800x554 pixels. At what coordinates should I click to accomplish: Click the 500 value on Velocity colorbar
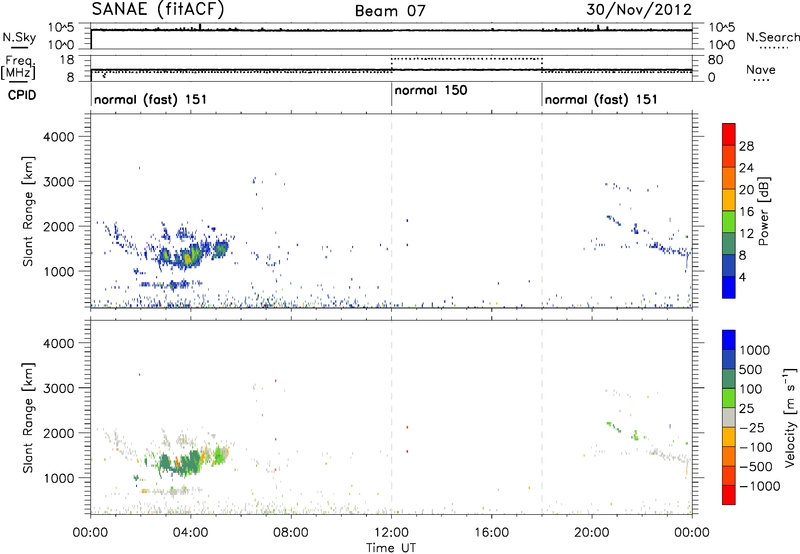click(751, 370)
